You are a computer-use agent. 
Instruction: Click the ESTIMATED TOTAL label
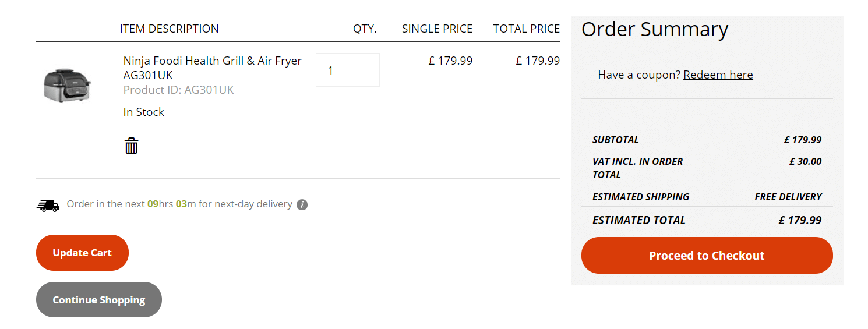tap(638, 220)
